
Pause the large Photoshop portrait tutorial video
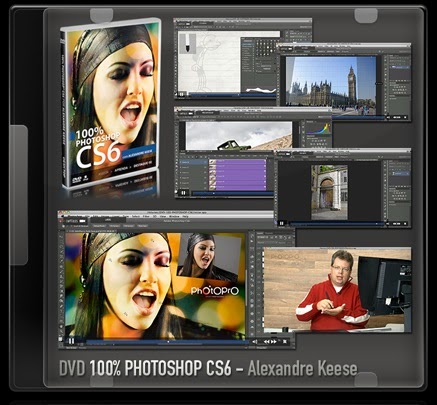coord(71,341)
